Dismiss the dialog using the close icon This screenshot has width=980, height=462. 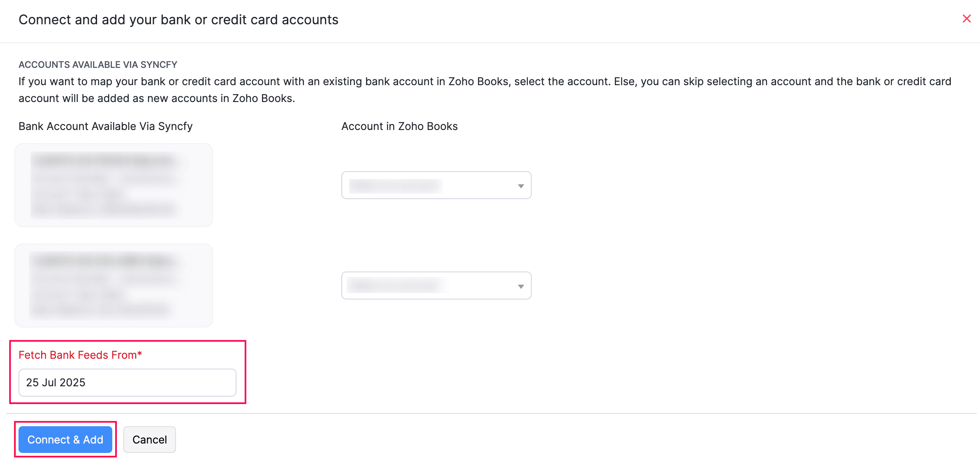(x=966, y=19)
